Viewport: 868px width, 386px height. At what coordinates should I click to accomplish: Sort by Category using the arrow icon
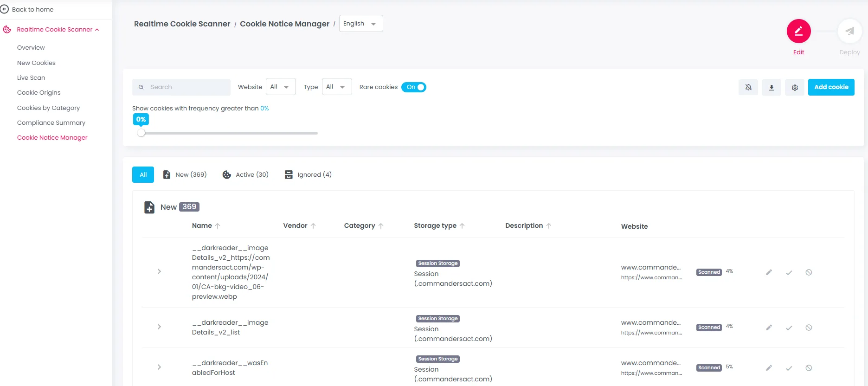(381, 226)
